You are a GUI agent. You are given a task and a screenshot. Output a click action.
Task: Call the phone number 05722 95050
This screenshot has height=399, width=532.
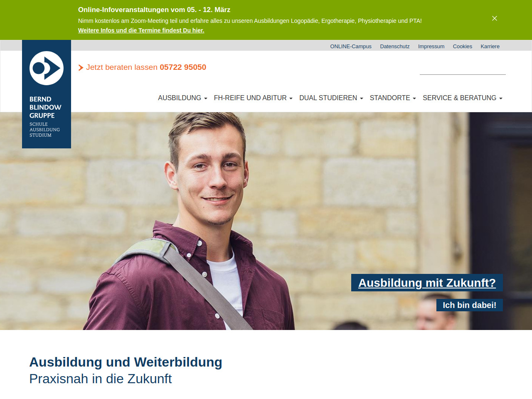pos(183,67)
